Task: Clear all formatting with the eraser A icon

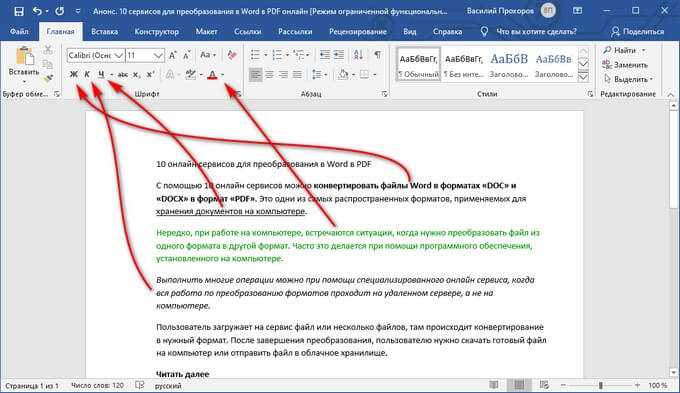Action: pyautogui.click(x=232, y=55)
